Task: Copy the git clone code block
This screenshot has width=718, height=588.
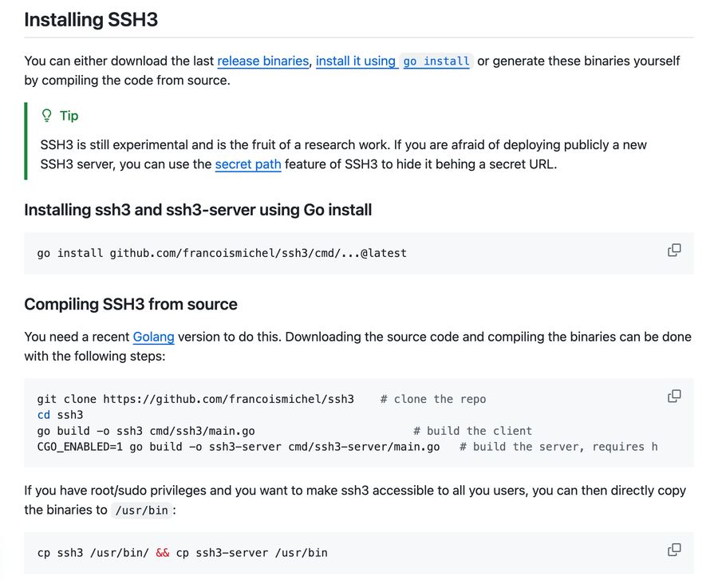Action: point(674,396)
